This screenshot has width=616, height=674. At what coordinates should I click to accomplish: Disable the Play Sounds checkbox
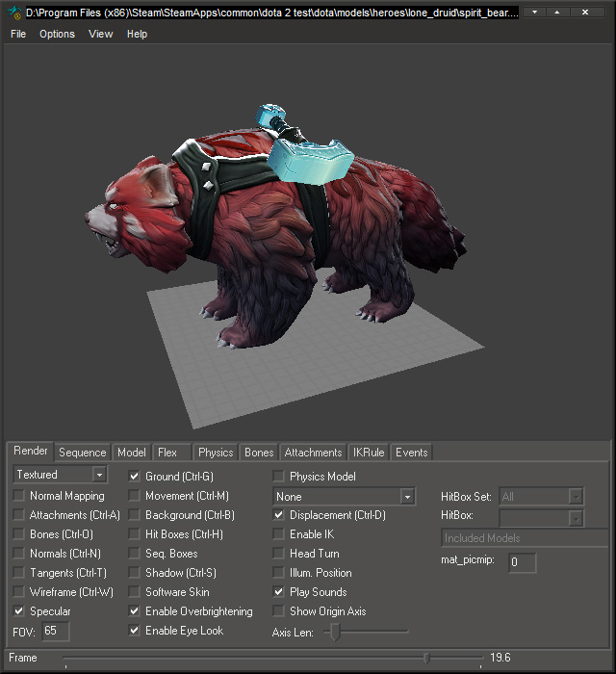[279, 592]
